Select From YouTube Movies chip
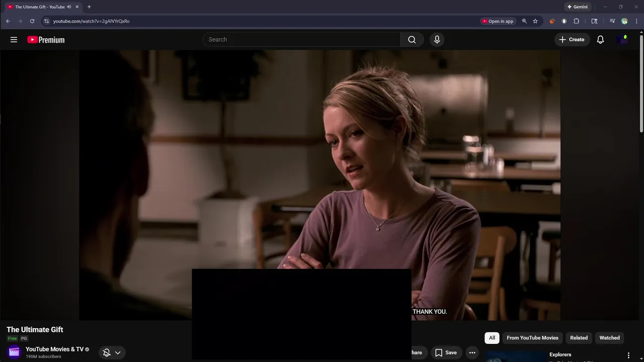Image resolution: width=644 pixels, height=362 pixels. coord(532,338)
